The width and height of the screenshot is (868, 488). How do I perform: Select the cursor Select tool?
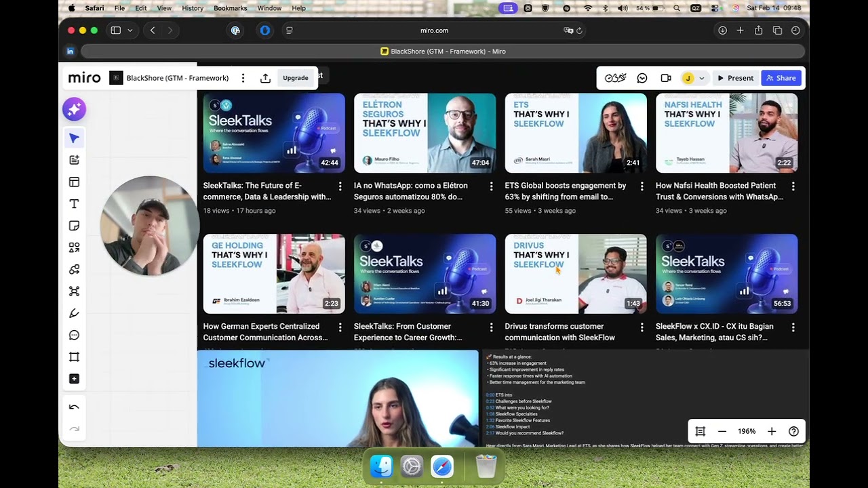coord(74,138)
